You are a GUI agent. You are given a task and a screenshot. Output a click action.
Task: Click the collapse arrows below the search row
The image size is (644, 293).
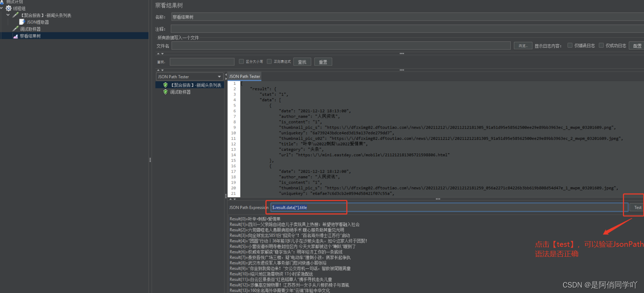pyautogui.click(x=160, y=70)
